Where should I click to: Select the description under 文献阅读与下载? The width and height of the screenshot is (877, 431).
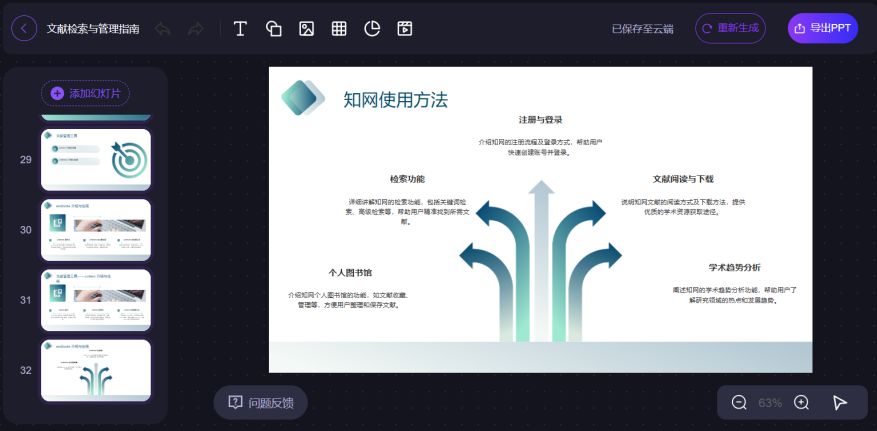pyautogui.click(x=683, y=207)
